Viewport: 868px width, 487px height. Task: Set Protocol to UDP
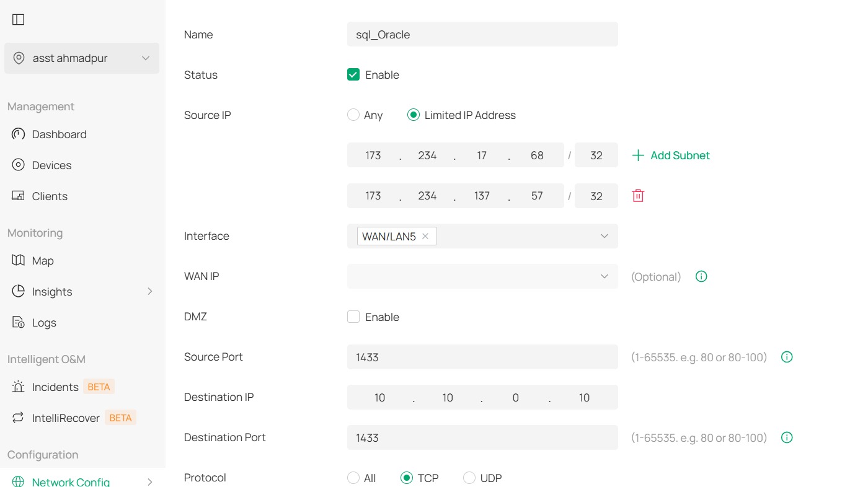(x=469, y=478)
